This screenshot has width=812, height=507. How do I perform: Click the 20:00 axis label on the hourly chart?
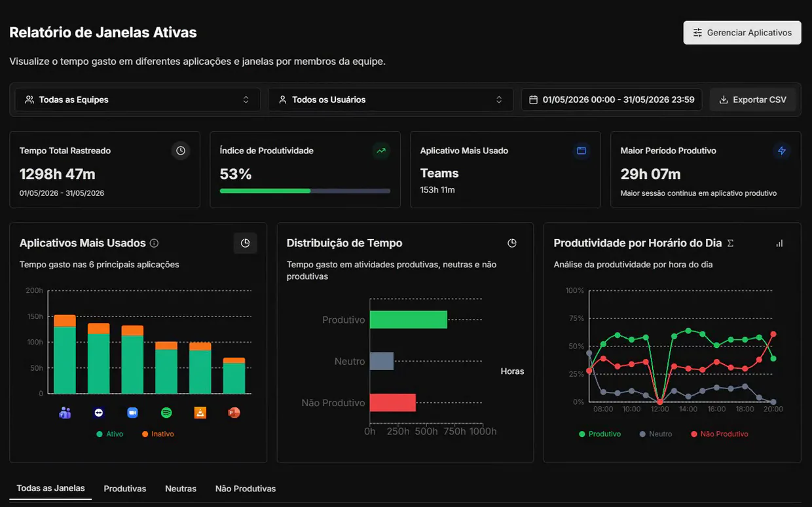point(773,409)
